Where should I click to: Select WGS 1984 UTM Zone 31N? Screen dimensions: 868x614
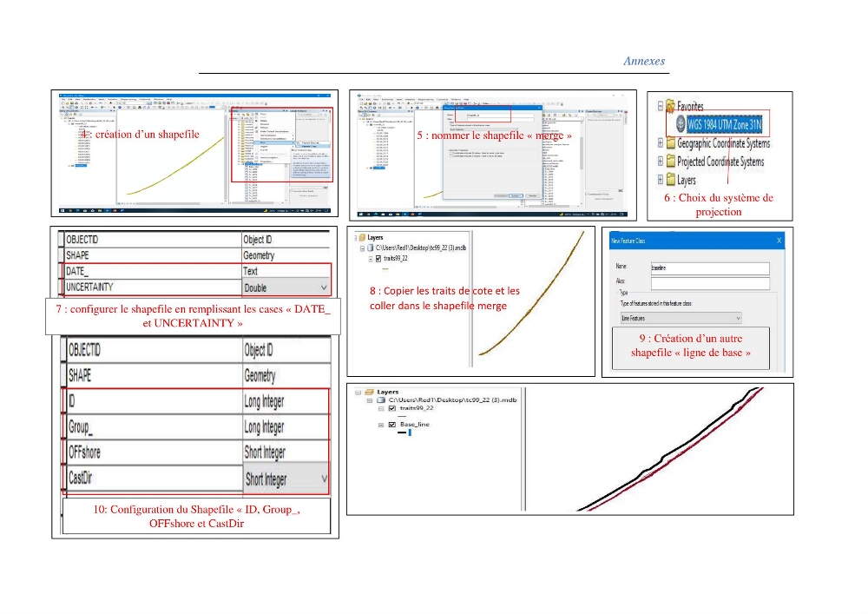(724, 124)
